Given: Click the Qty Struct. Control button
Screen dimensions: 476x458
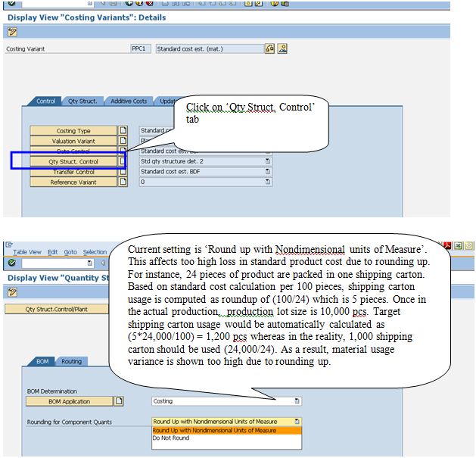Looking at the screenshot, I should click(73, 161).
